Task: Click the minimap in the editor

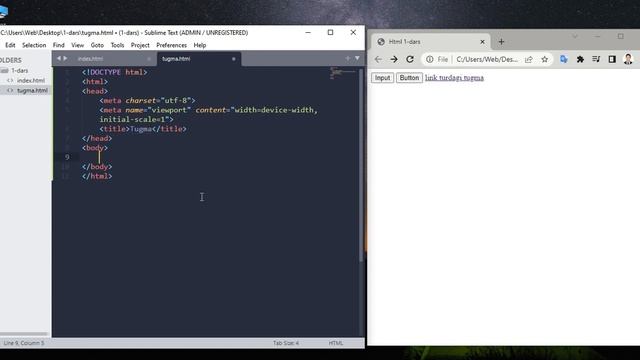Action: click(x=342, y=73)
